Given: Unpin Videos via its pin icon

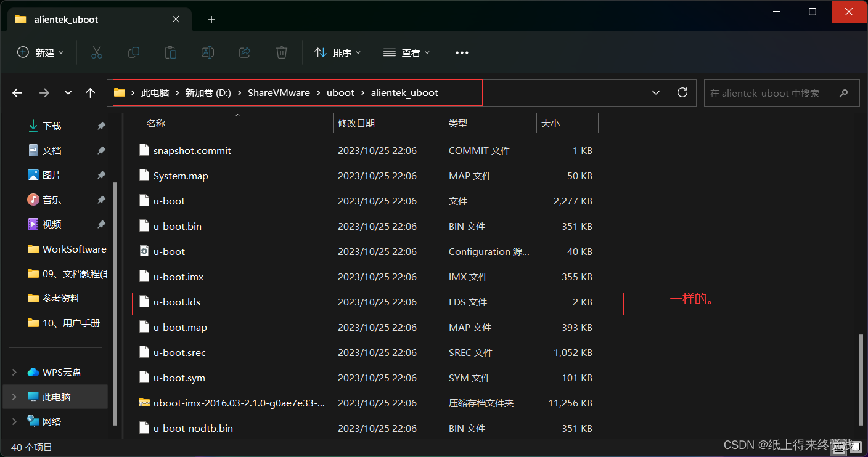Looking at the screenshot, I should (x=101, y=224).
